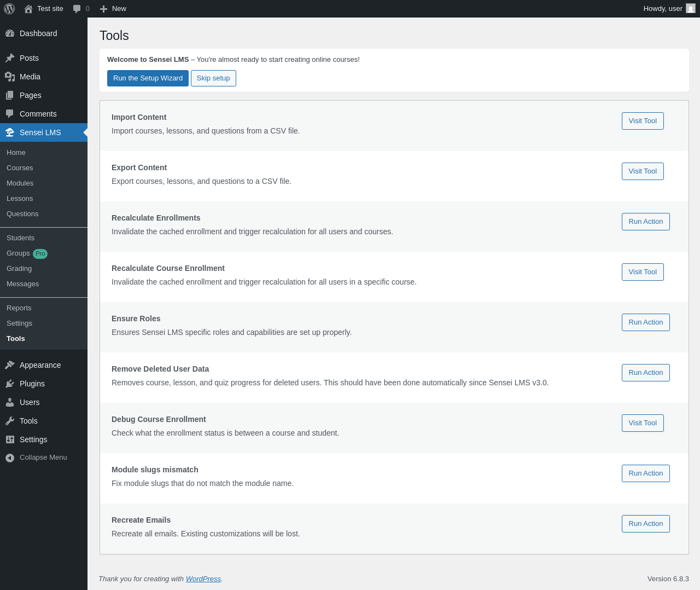Go to Sensei LMS Settings submenu item
The height and width of the screenshot is (590, 700).
pyautogui.click(x=19, y=323)
